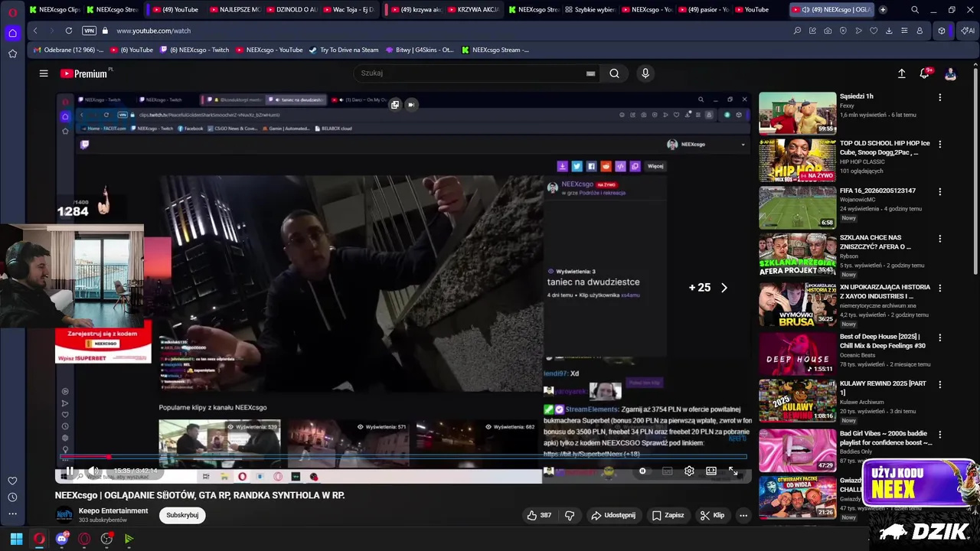Screen dimensions: 980x551
Task: Go to YouTube Premium home logo
Action: click(x=84, y=73)
